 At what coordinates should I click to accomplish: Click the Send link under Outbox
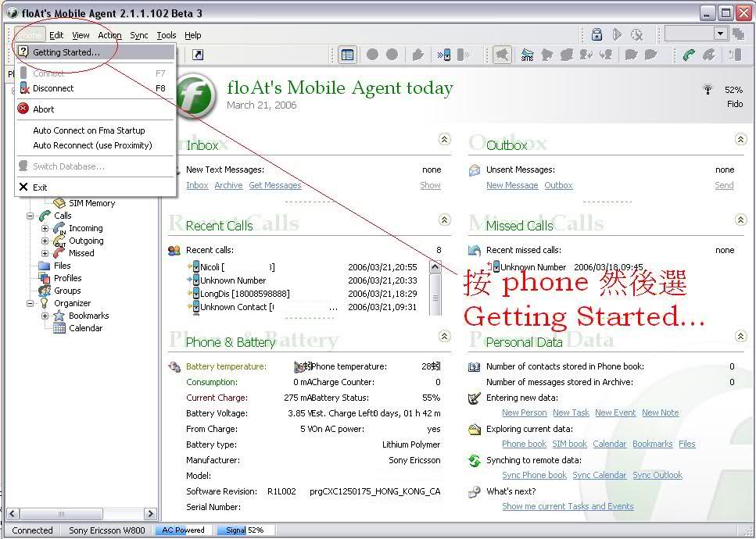pos(724,185)
